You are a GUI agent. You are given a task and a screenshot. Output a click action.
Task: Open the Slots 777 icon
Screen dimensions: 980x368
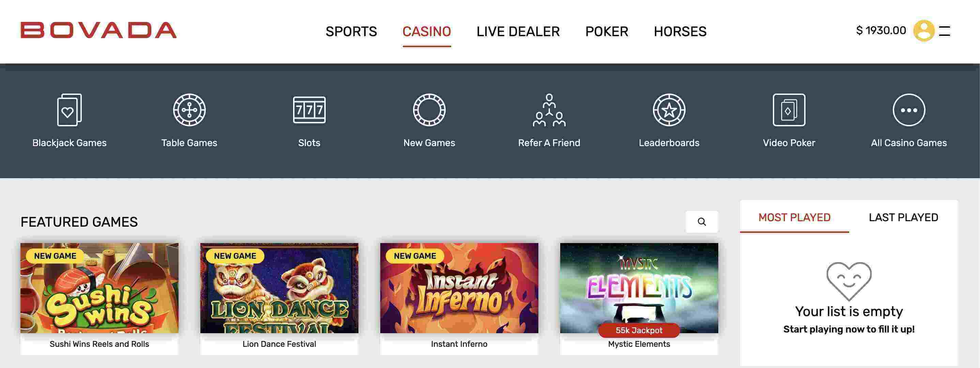309,110
